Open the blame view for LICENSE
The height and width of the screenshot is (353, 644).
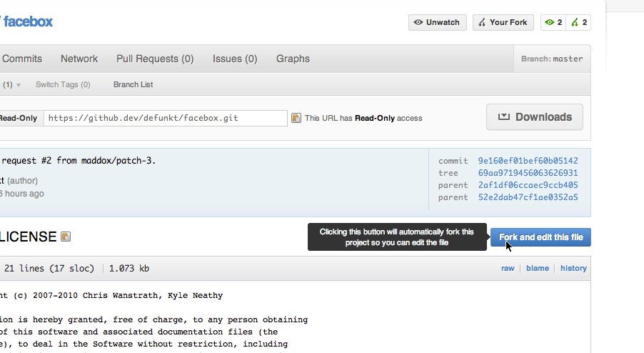tap(538, 269)
